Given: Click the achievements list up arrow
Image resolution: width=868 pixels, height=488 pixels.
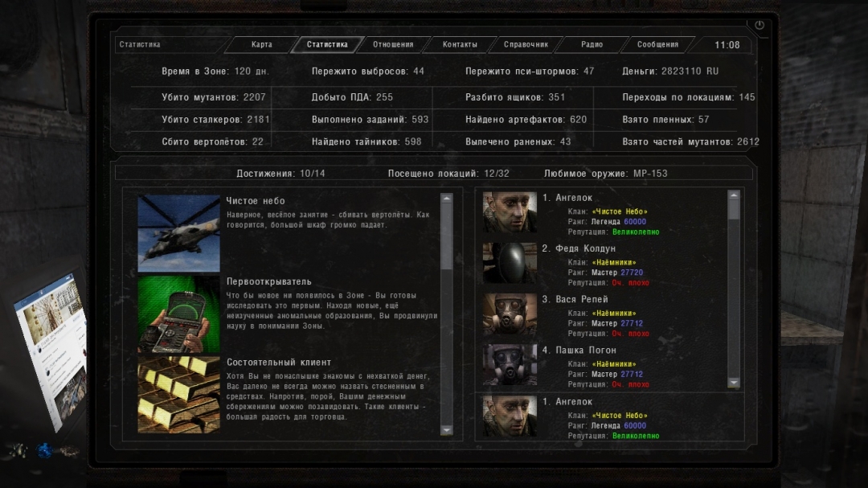Looking at the screenshot, I should tap(447, 199).
